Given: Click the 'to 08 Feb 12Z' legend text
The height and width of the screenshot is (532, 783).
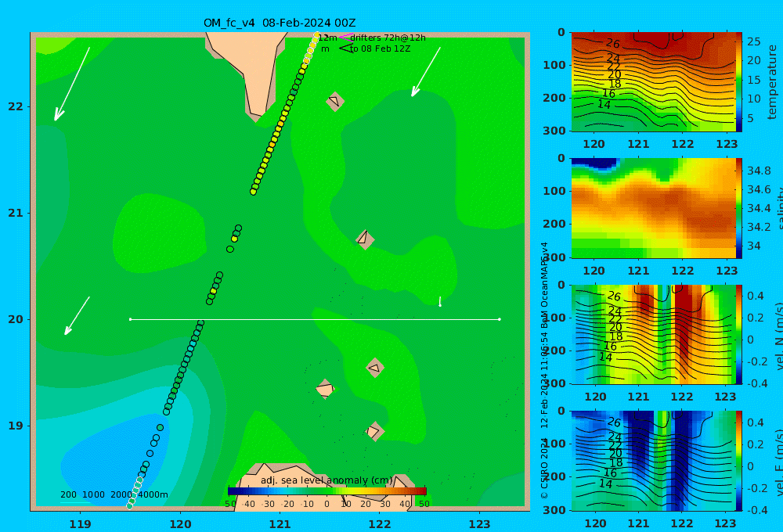Looking at the screenshot, I should tap(380, 49).
